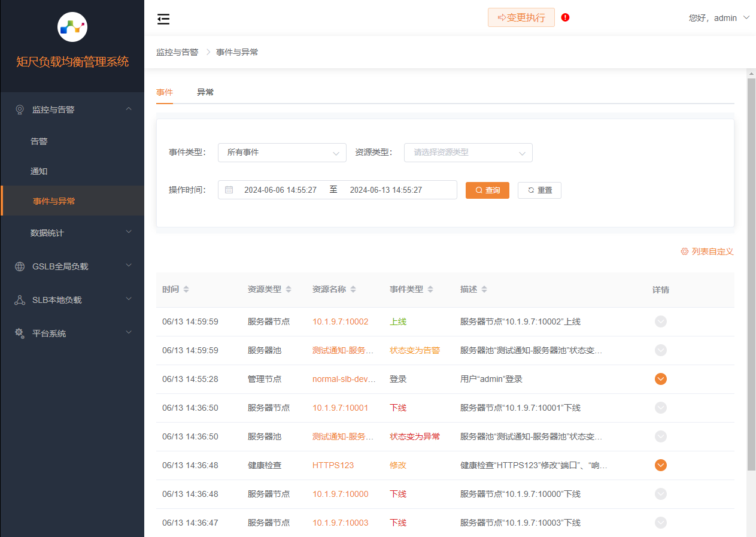This screenshot has height=537, width=756.
Task: Open 告警 in the sidebar menu
Action: (39, 141)
